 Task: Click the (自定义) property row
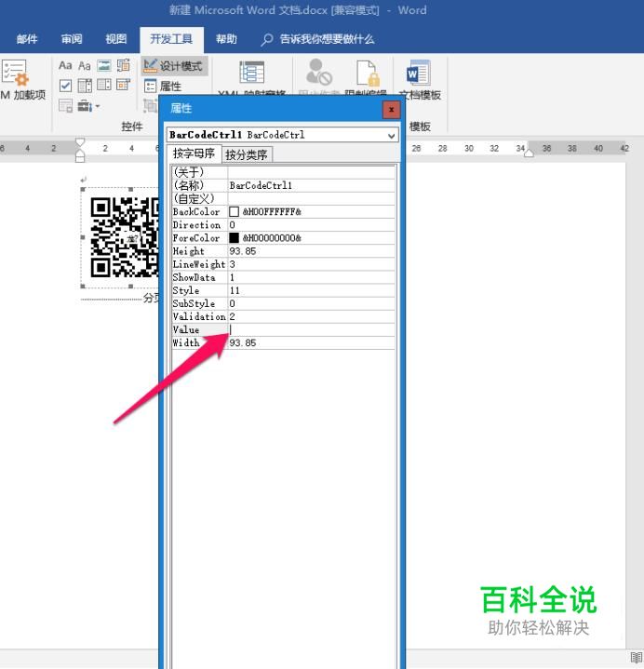pyautogui.click(x=283, y=199)
